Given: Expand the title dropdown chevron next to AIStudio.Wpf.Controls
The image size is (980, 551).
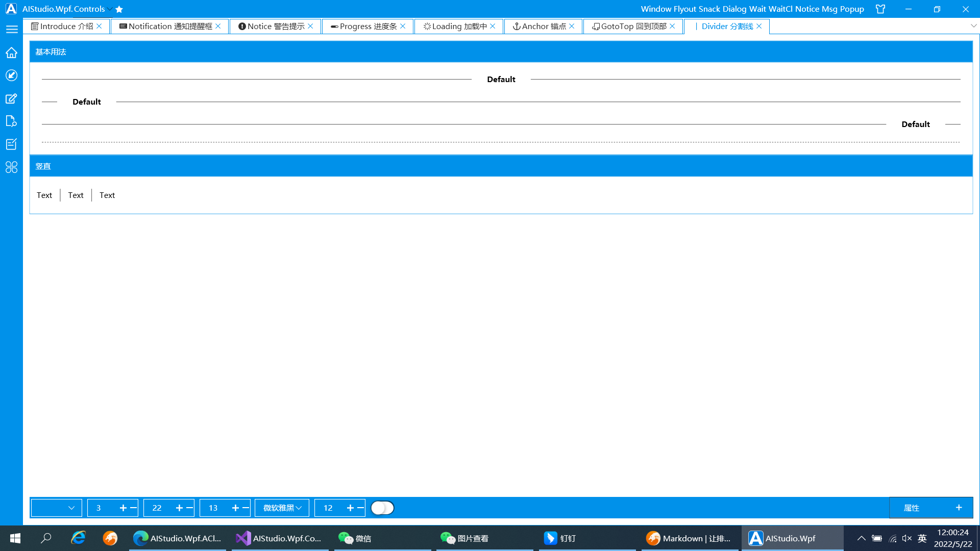Looking at the screenshot, I should tap(110, 9).
